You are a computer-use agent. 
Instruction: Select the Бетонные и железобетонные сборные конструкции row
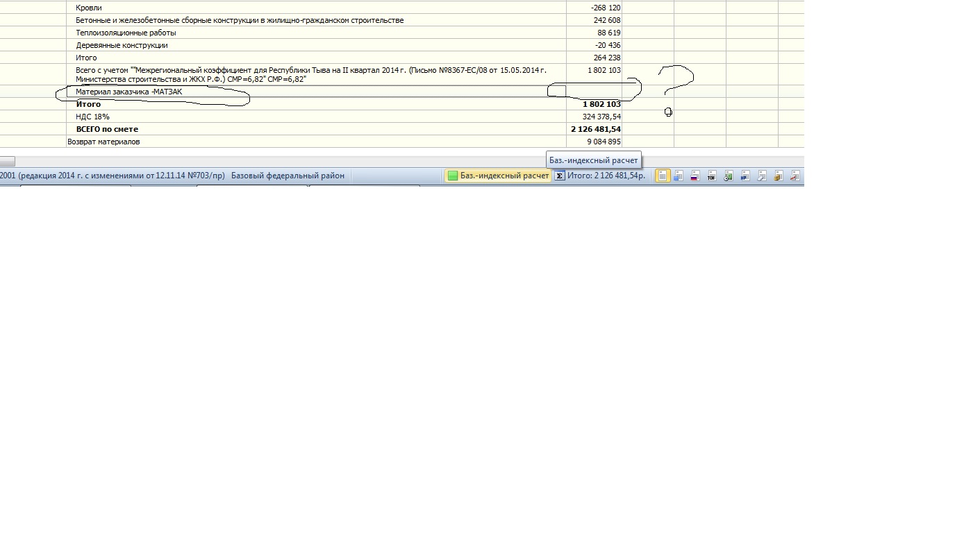coord(240,20)
